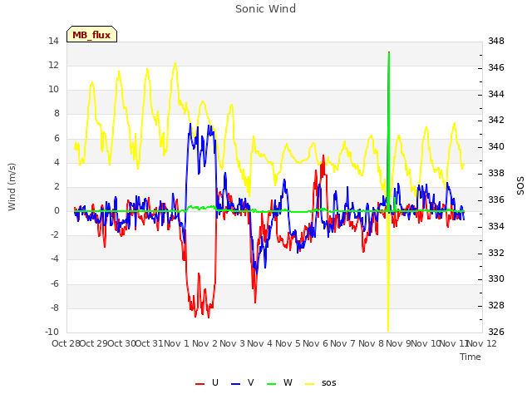Click the right-hand sos axis label
This screenshot has height=399, width=532.
coord(520,186)
